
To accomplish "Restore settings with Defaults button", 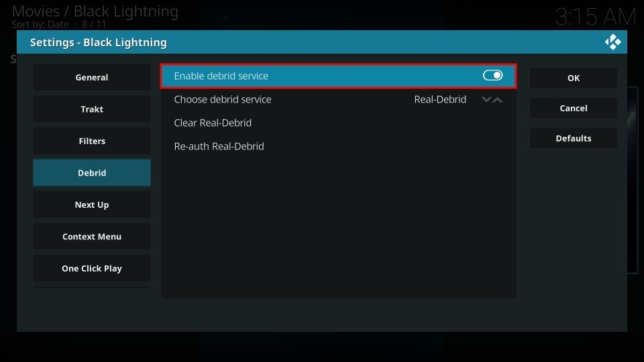I will coord(574,138).
